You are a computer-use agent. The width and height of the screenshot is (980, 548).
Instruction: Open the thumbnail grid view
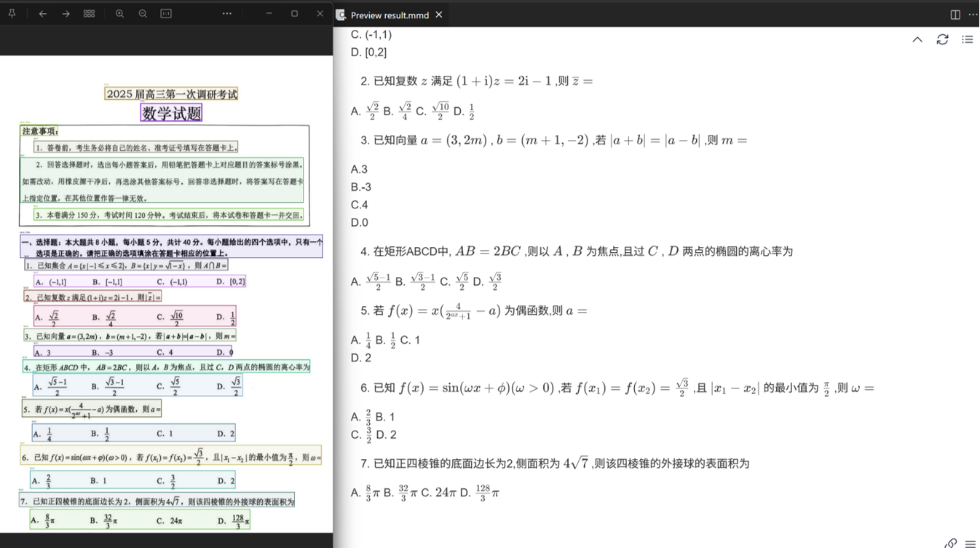[x=90, y=14]
